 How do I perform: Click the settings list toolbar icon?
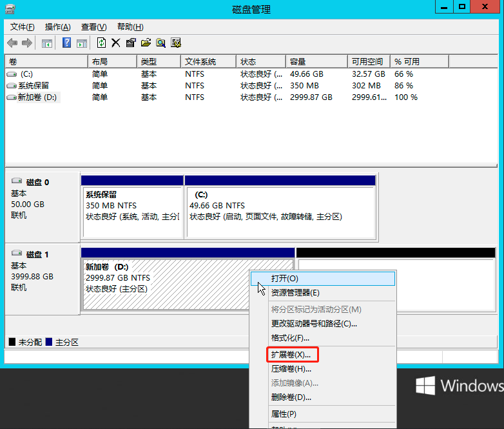click(176, 43)
